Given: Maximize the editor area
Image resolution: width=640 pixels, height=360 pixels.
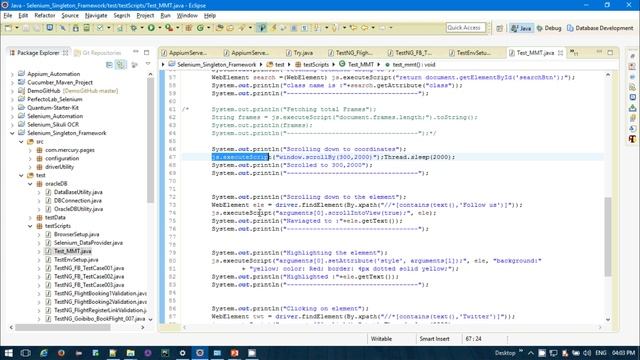Looking at the screenshot, I should tap(610, 53).
